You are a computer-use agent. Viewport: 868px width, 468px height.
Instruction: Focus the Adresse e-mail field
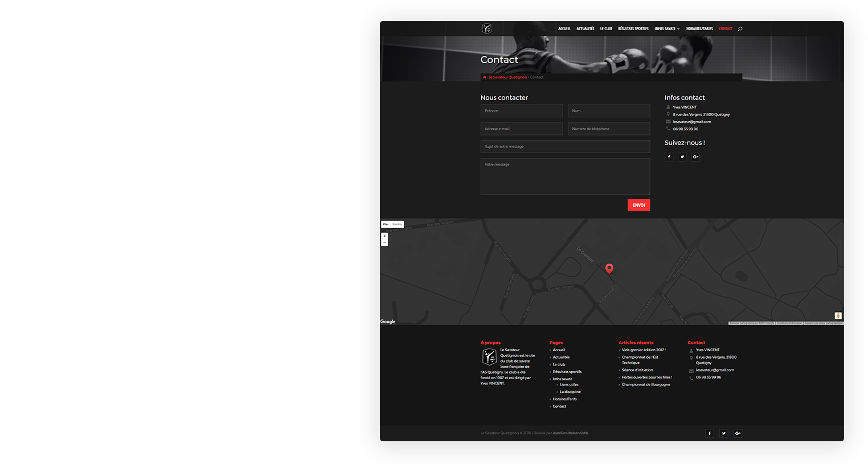(522, 129)
